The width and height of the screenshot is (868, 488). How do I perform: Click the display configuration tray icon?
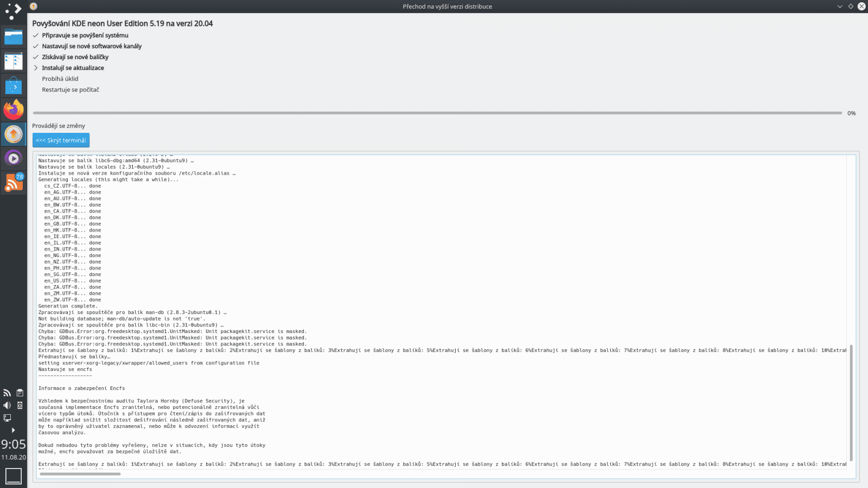tap(7, 418)
